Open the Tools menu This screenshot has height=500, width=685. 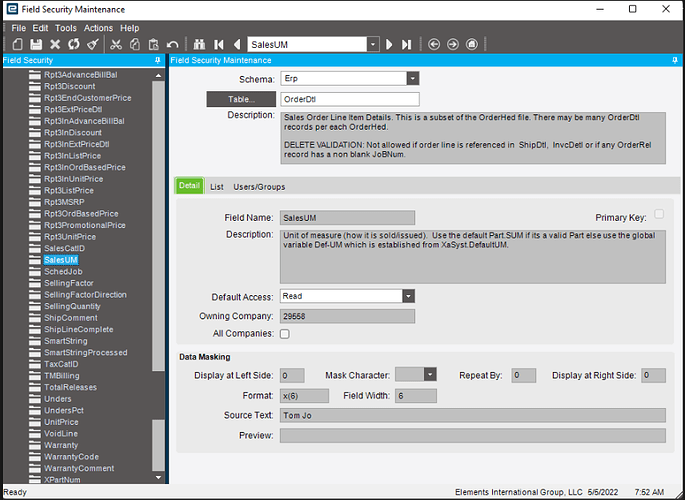click(x=66, y=28)
